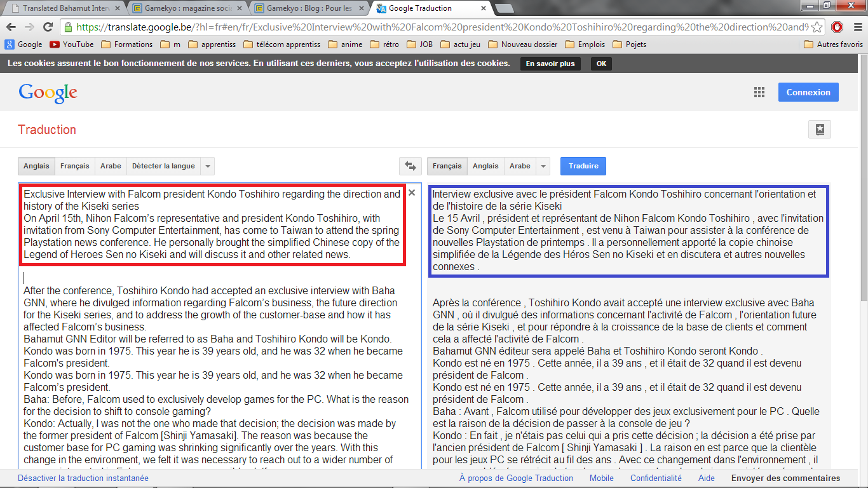Click the browser back arrow
Image resolution: width=868 pixels, height=488 pixels.
11,27
